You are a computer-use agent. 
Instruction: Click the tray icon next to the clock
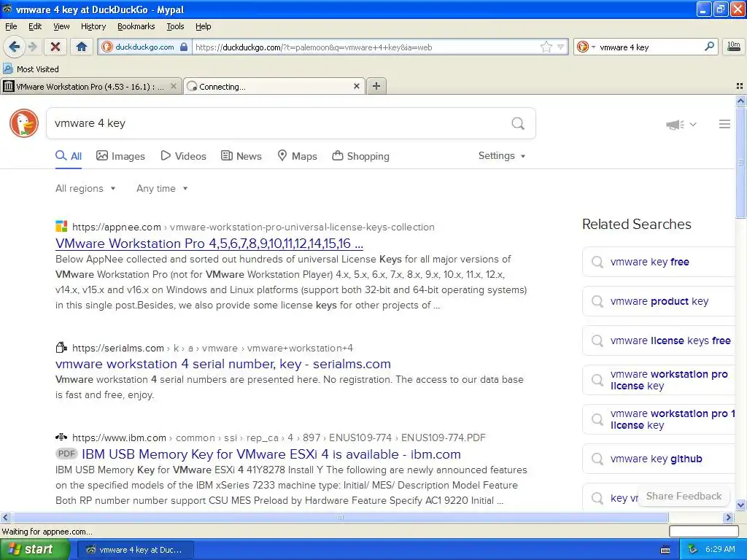tap(693, 550)
